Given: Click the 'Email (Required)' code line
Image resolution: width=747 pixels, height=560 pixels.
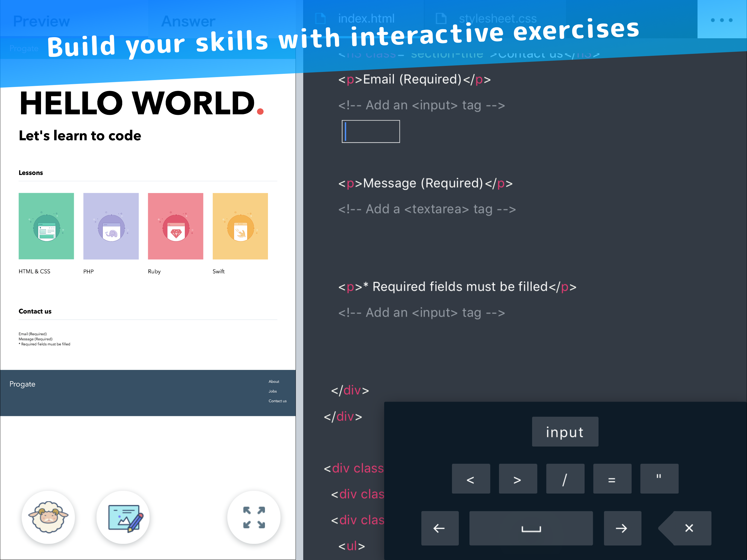Looking at the screenshot, I should click(414, 79).
